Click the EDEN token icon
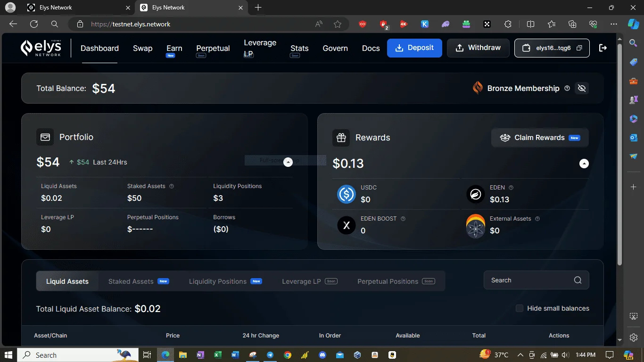This screenshot has height=362, width=644. click(476, 194)
